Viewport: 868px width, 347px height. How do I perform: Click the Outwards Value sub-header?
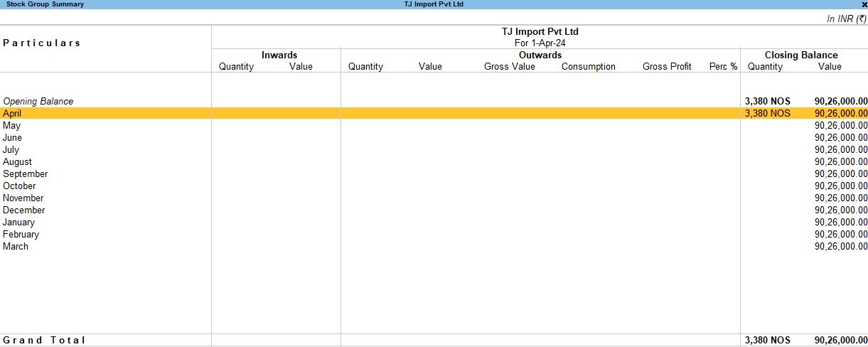pos(430,66)
